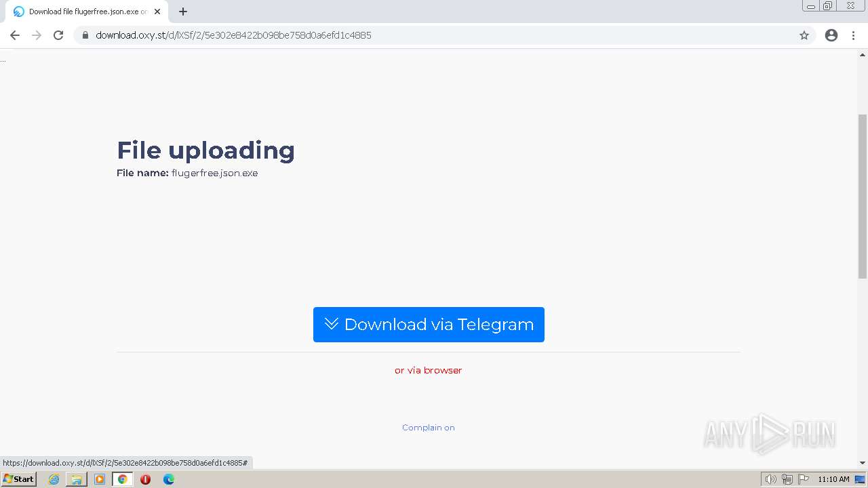Reload the current page

[x=58, y=35]
